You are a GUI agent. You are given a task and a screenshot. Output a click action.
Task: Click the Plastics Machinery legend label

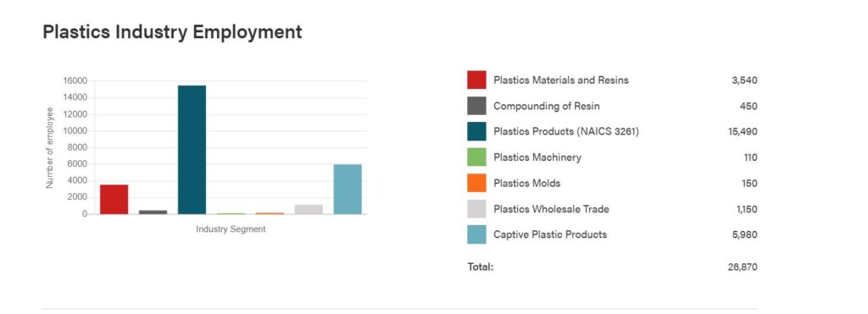[537, 157]
